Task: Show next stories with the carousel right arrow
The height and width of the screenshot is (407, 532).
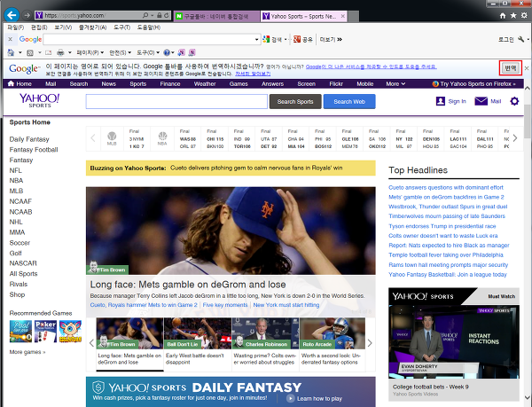Action: (370, 343)
